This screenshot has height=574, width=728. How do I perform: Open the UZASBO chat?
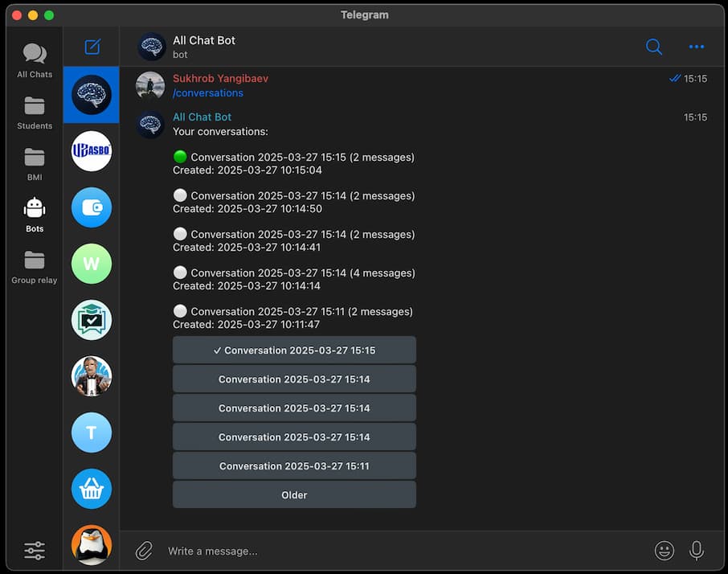click(91, 151)
